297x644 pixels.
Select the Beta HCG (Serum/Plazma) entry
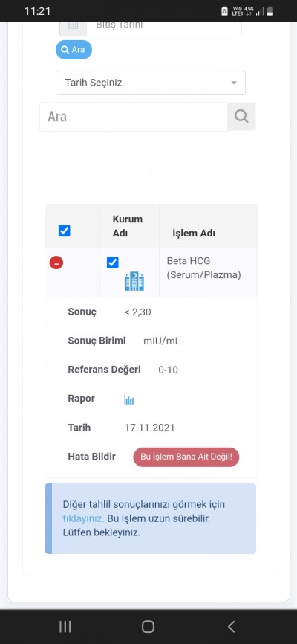203,268
